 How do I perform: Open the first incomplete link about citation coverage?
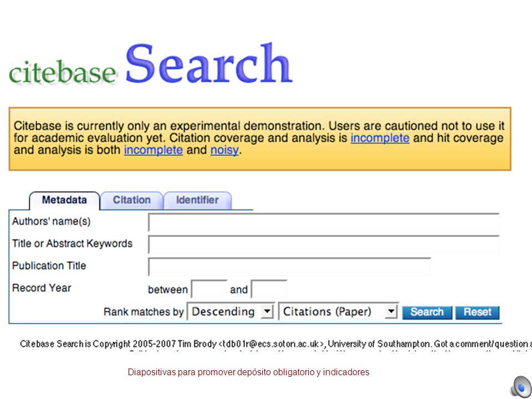pyautogui.click(x=380, y=138)
